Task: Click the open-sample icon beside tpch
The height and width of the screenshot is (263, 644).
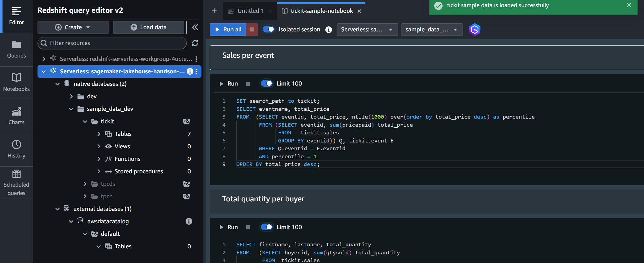Action: pyautogui.click(x=187, y=196)
